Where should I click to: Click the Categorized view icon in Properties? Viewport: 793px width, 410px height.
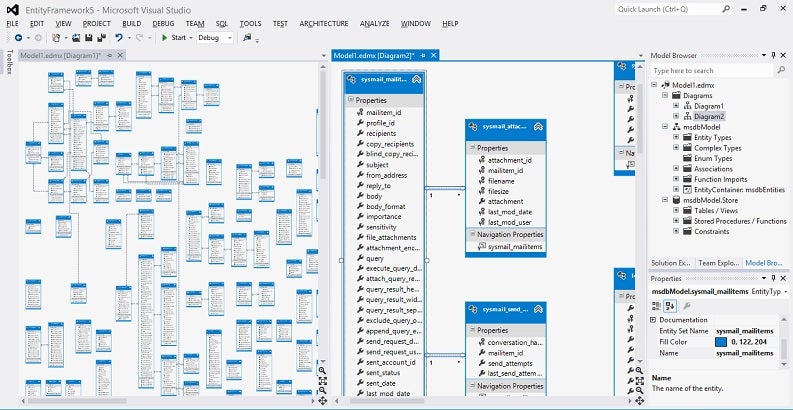[x=656, y=306]
